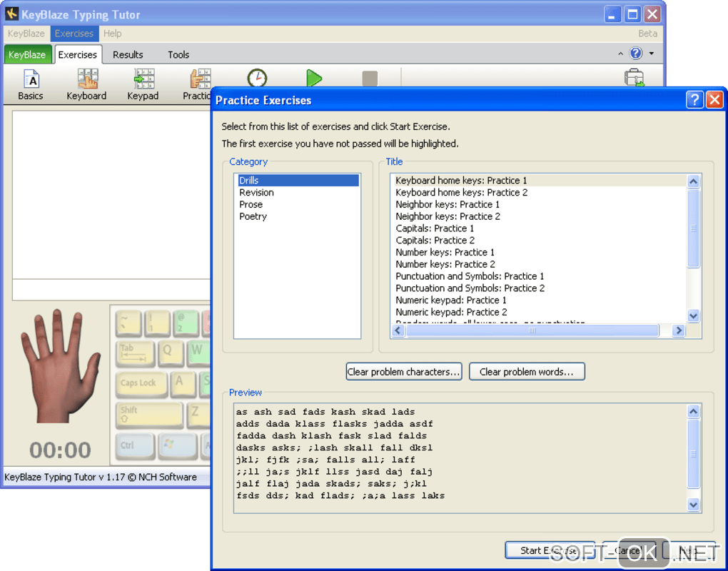Viewport: 728px width, 571px height.
Task: Click Title list scroll left arrow
Action: (398, 330)
